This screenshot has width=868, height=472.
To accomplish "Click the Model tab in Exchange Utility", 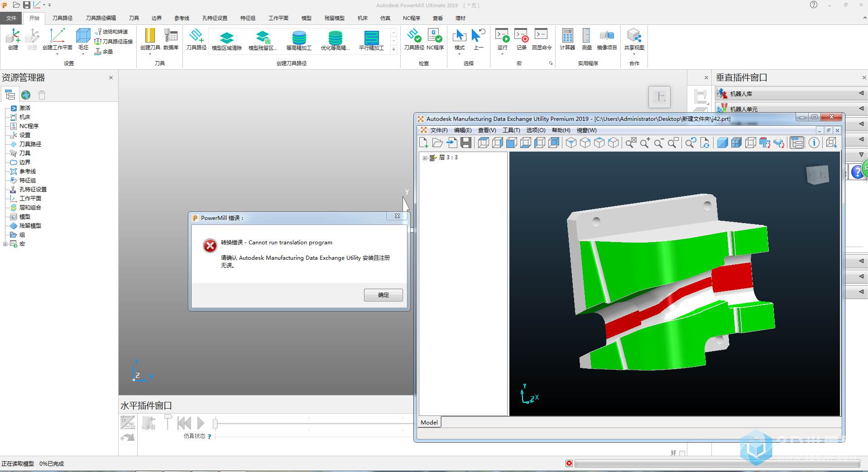I will pos(429,422).
